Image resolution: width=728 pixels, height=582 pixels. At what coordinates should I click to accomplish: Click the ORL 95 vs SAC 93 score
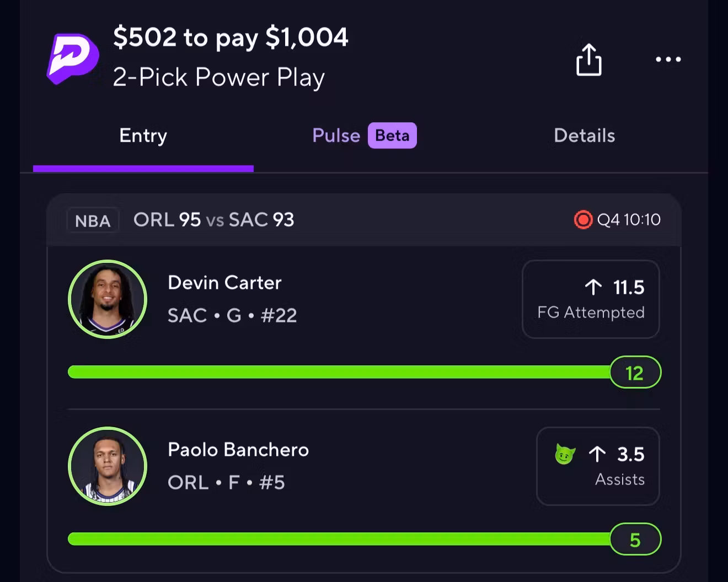pos(213,220)
